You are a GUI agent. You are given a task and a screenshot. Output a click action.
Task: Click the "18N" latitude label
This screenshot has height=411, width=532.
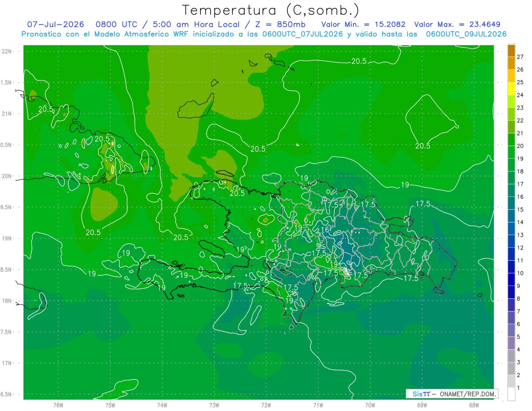8,301
